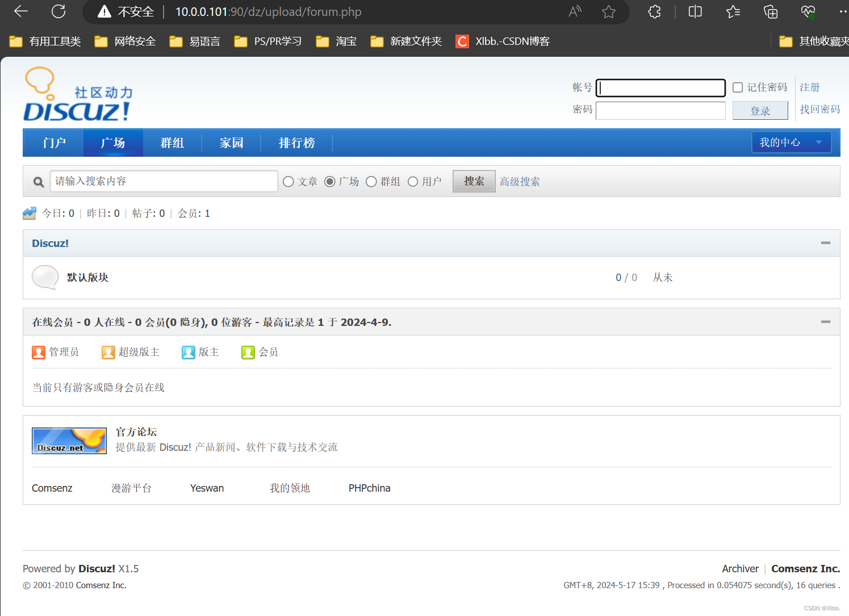Screen dimensions: 849x616
Task: Open 新建文件夹 bookmark folder
Action: tap(406, 41)
